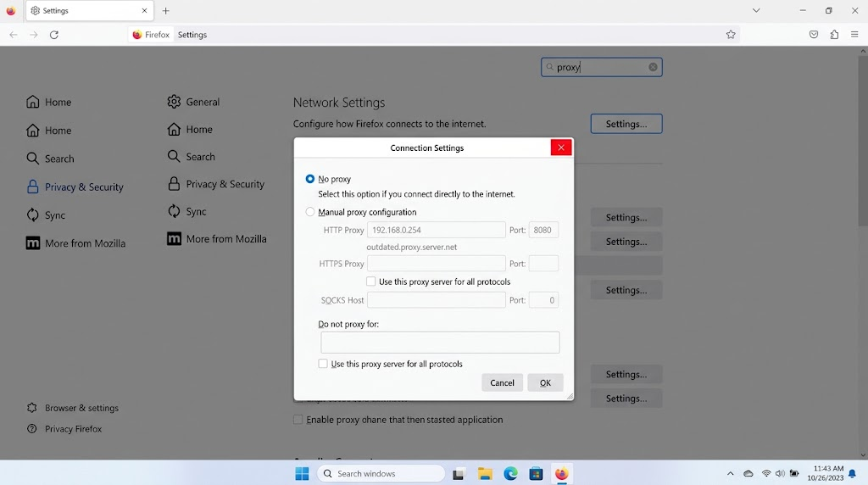Open Task View on the taskbar
868x485 pixels.
[459, 473]
